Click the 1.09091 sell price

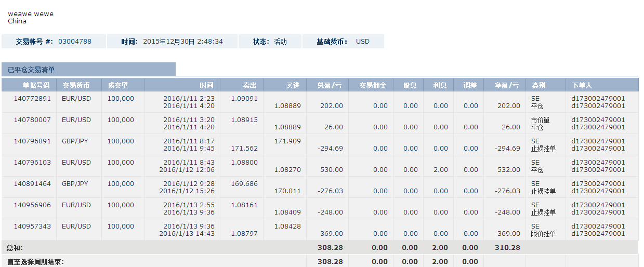(244, 99)
